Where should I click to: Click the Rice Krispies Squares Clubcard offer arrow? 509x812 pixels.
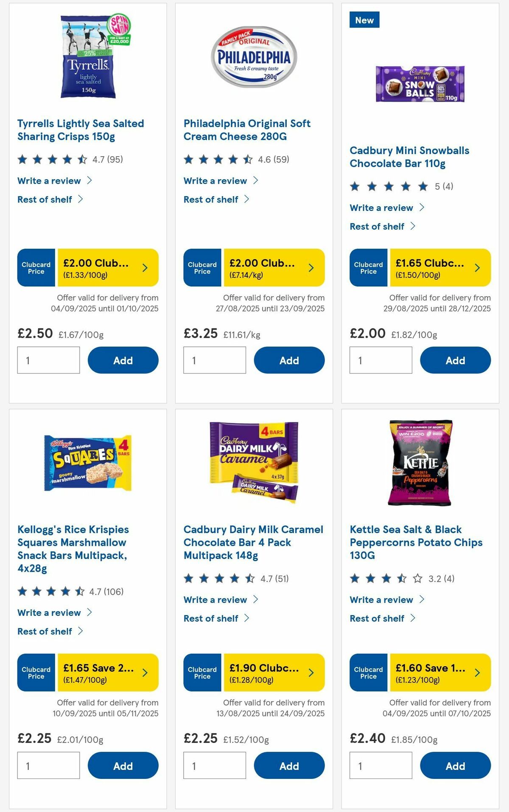point(145,673)
